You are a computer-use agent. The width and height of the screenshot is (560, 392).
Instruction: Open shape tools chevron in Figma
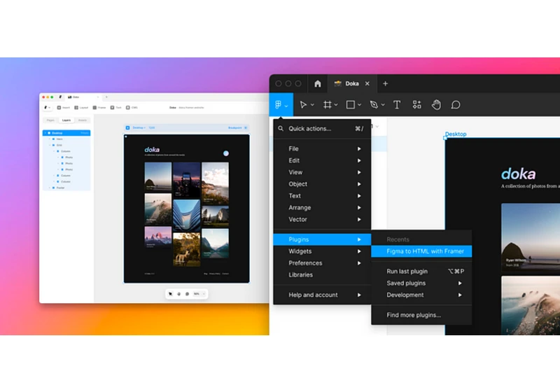(x=359, y=105)
